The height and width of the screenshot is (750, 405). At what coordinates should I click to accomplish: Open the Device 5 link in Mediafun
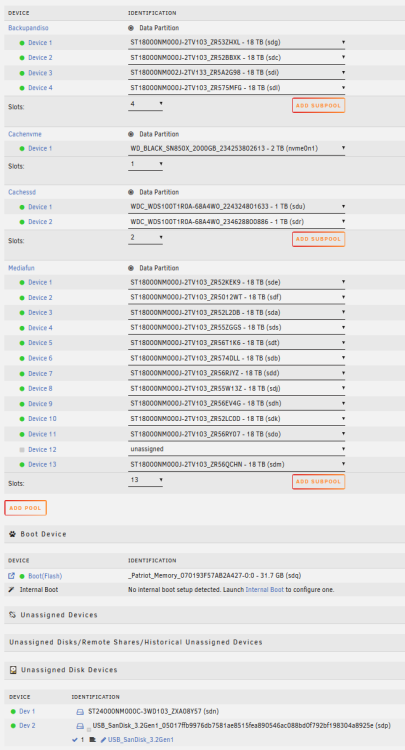pos(40,343)
